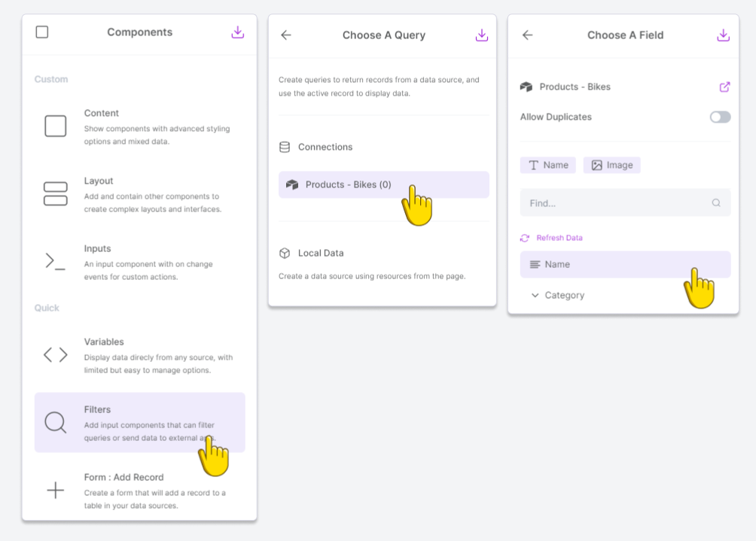Click the download icon in Components panel
This screenshot has height=541, width=756.
tap(238, 32)
